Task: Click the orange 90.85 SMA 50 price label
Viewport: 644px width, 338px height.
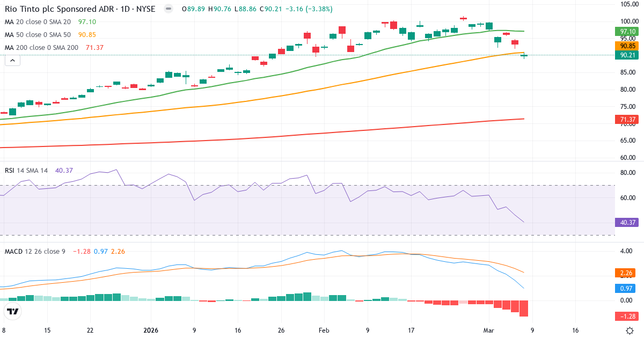Action: [627, 47]
